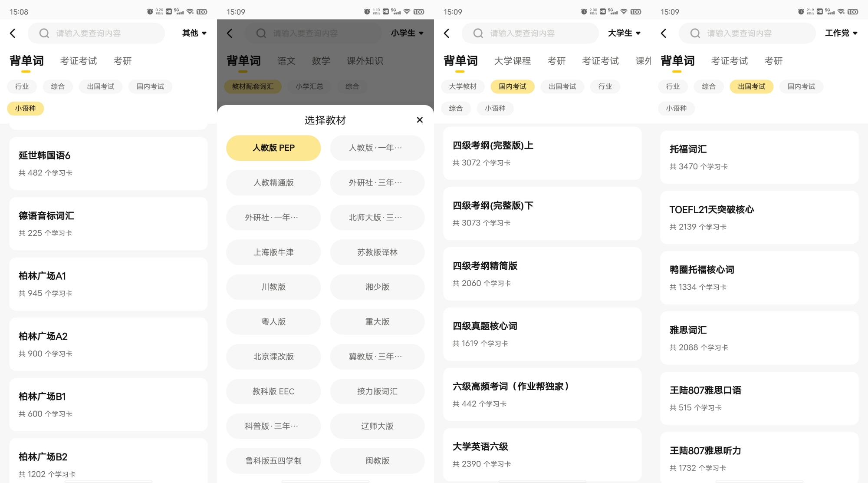Close the 选择教材 popup with X
Screen dimensions: 868x483
coord(420,120)
